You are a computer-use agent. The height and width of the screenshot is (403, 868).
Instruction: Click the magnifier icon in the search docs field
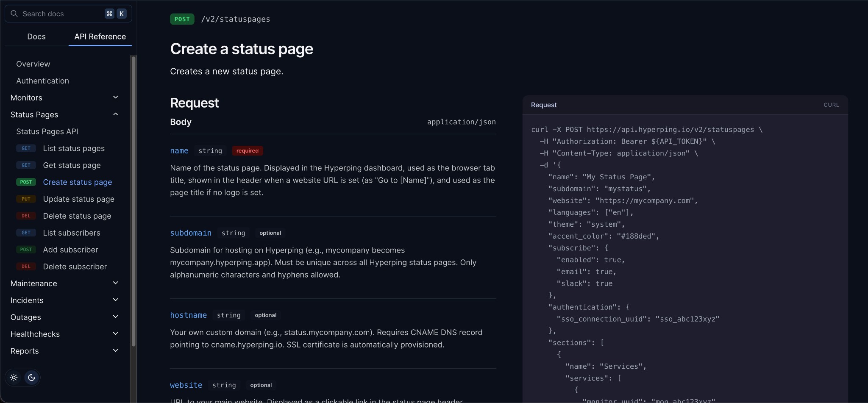tap(14, 13)
